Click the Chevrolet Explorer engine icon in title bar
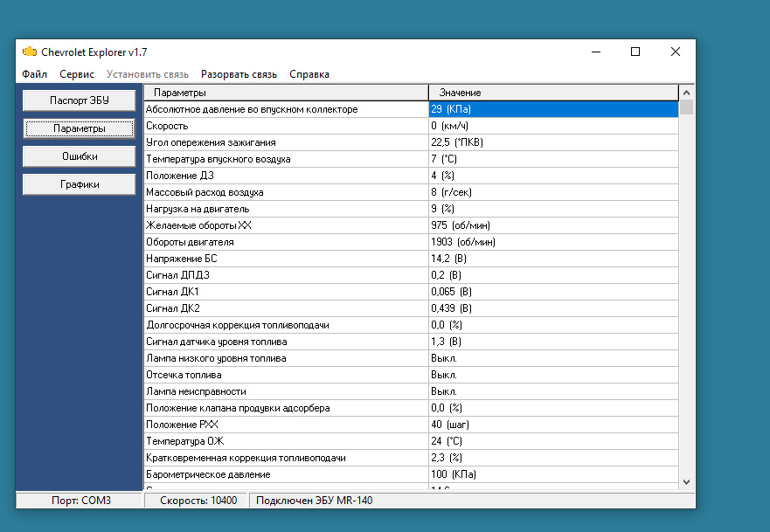This screenshot has height=532, width=770. coord(30,52)
